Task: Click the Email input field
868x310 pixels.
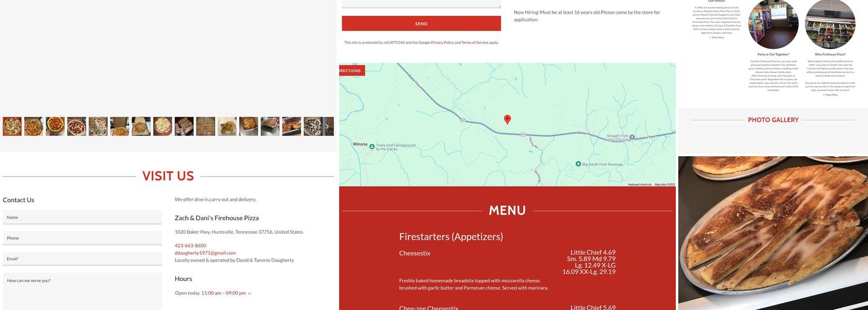Action: click(82, 259)
